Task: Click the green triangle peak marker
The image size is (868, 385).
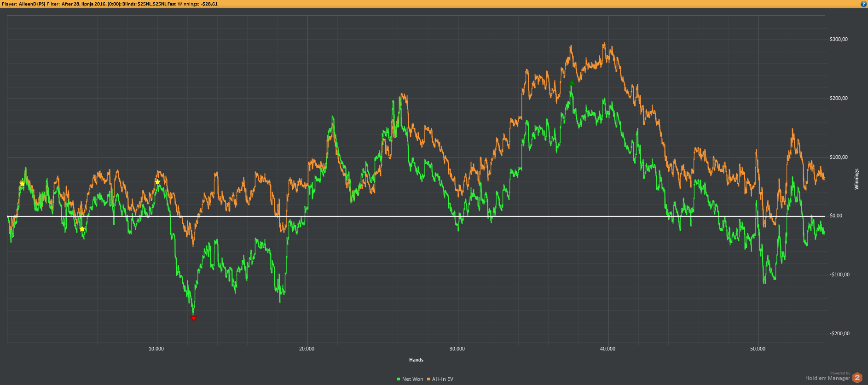Action: tap(572, 83)
